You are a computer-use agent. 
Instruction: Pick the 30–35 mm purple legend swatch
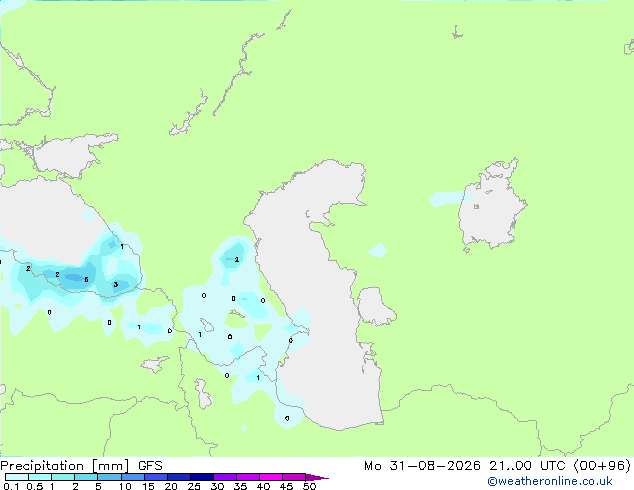pos(224,477)
